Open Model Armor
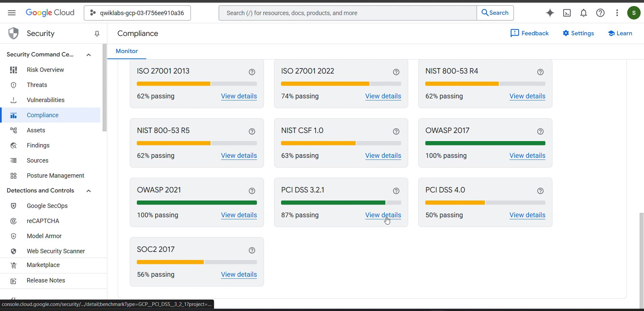This screenshot has height=311, width=644. coord(50,236)
